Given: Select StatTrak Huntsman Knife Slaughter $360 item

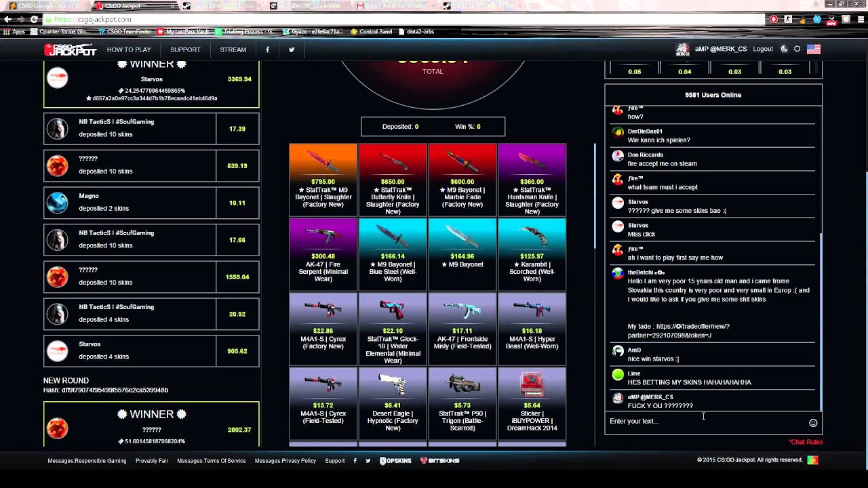Looking at the screenshot, I should click(x=532, y=179).
